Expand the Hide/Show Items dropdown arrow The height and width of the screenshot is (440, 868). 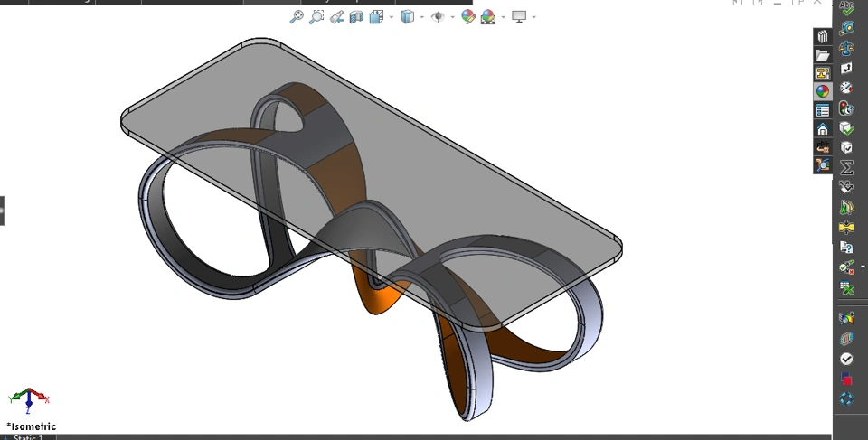(453, 17)
